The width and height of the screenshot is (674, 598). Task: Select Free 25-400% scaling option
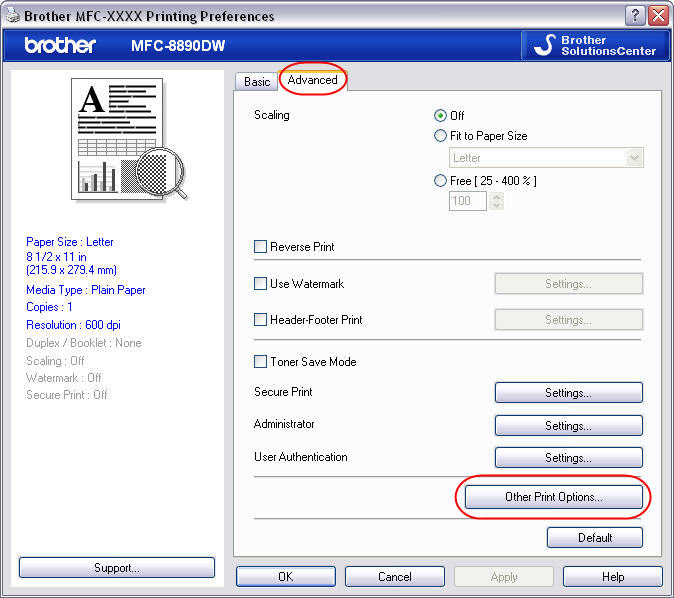coord(440,181)
